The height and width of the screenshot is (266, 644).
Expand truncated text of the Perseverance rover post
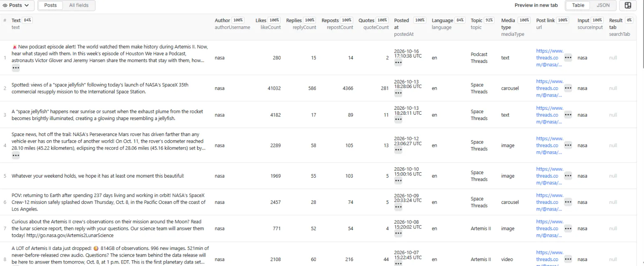point(16,155)
